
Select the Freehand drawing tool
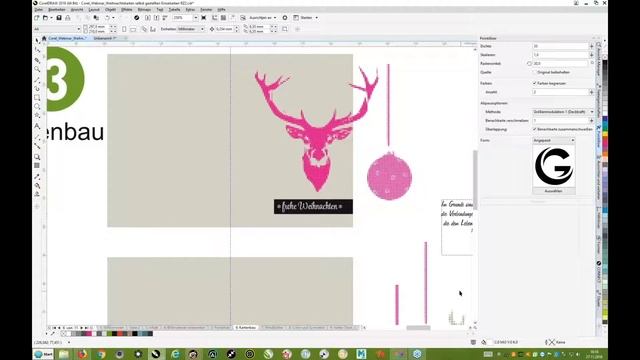(x=37, y=79)
